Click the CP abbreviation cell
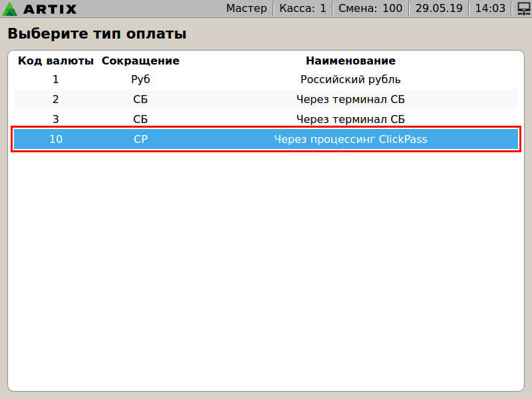 [x=140, y=140]
